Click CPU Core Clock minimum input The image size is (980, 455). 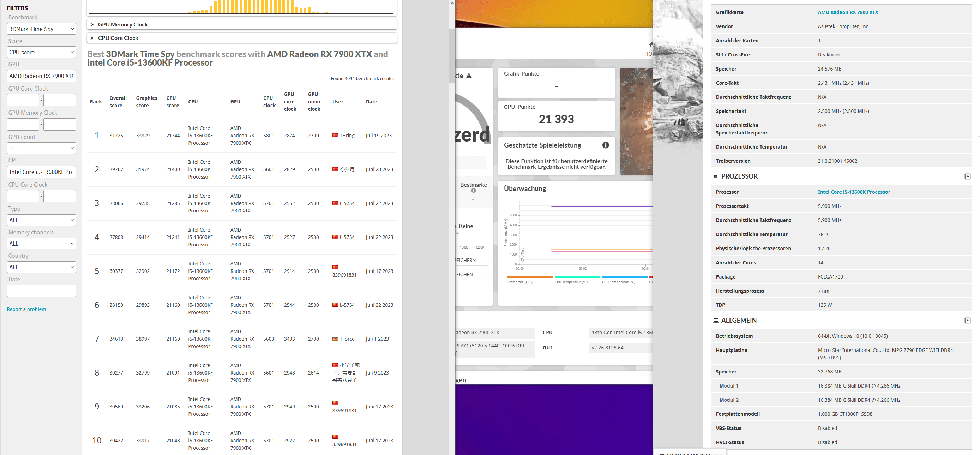tap(23, 196)
